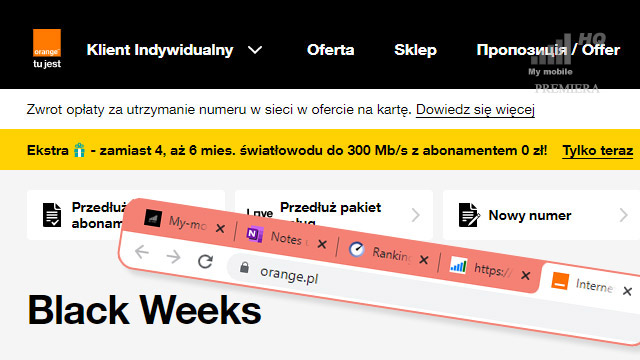Open the Klient Indywidualny menu item
The height and width of the screenshot is (360, 640).
click(x=160, y=50)
